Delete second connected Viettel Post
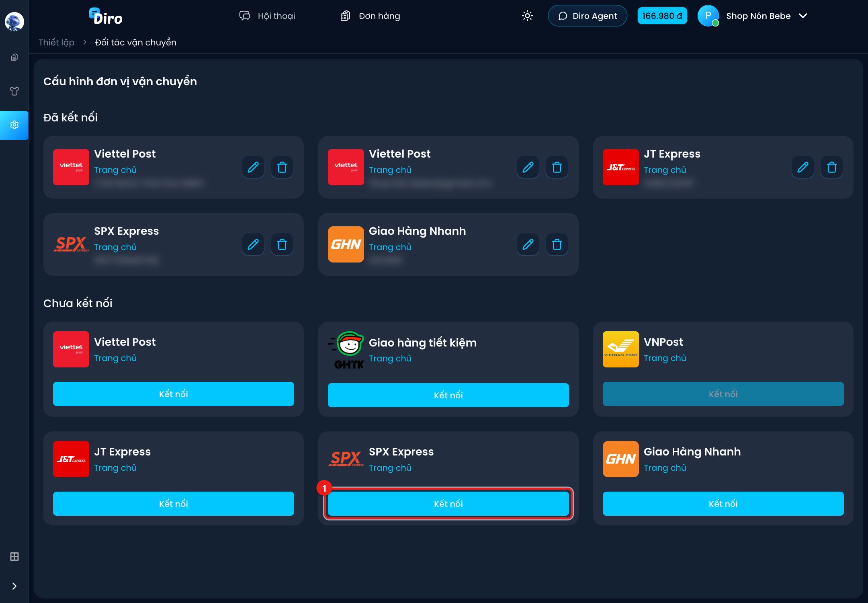The width and height of the screenshot is (868, 603). coord(557,167)
